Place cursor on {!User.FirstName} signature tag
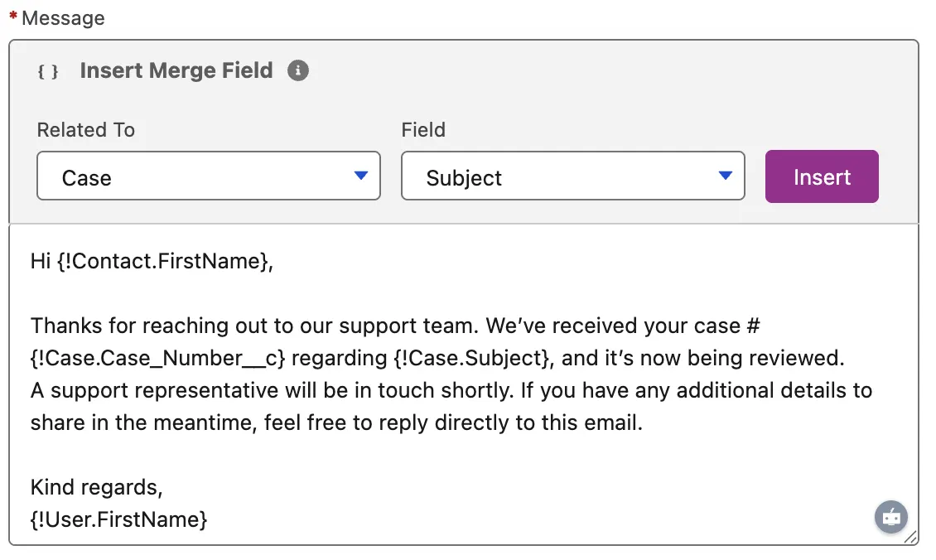936x560 pixels. pos(118,520)
